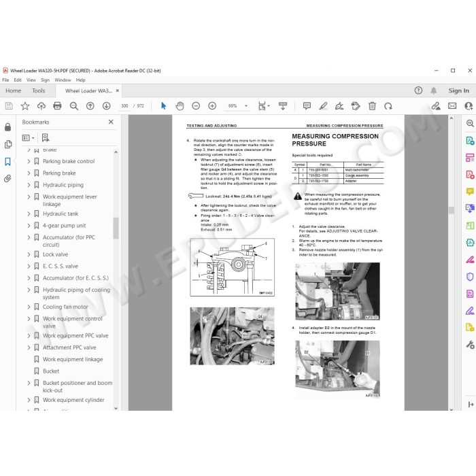Click the scrolling mode keyboard icon

(283, 106)
